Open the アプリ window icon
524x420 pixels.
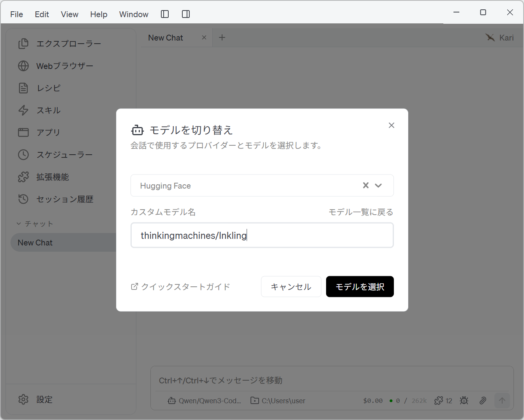[23, 132]
